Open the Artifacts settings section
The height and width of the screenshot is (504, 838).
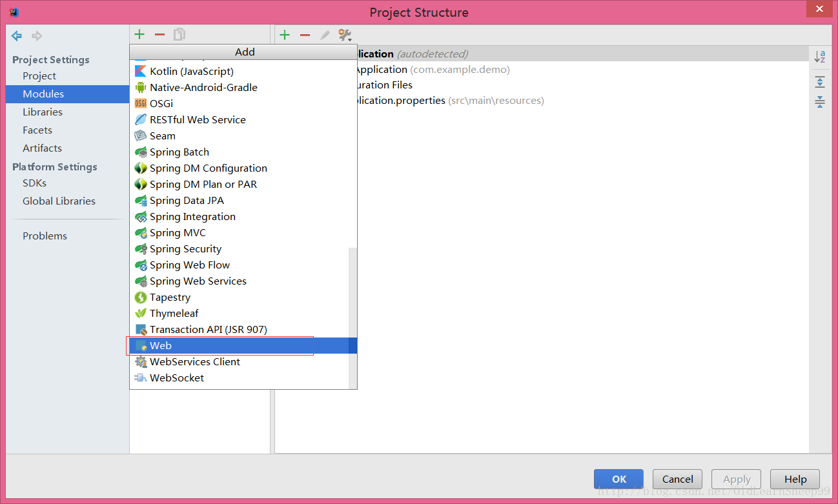[42, 148]
